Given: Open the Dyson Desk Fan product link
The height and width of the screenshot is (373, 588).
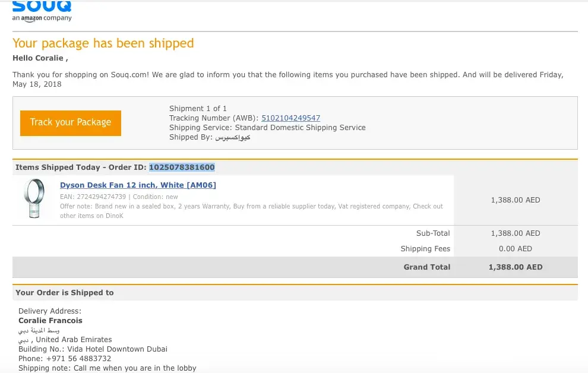Looking at the screenshot, I should pyautogui.click(x=138, y=185).
